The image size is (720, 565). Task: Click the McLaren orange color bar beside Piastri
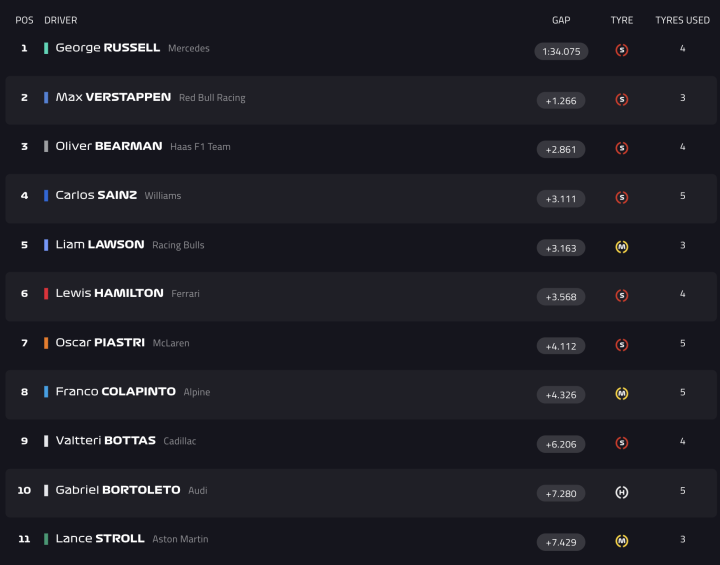click(x=46, y=343)
